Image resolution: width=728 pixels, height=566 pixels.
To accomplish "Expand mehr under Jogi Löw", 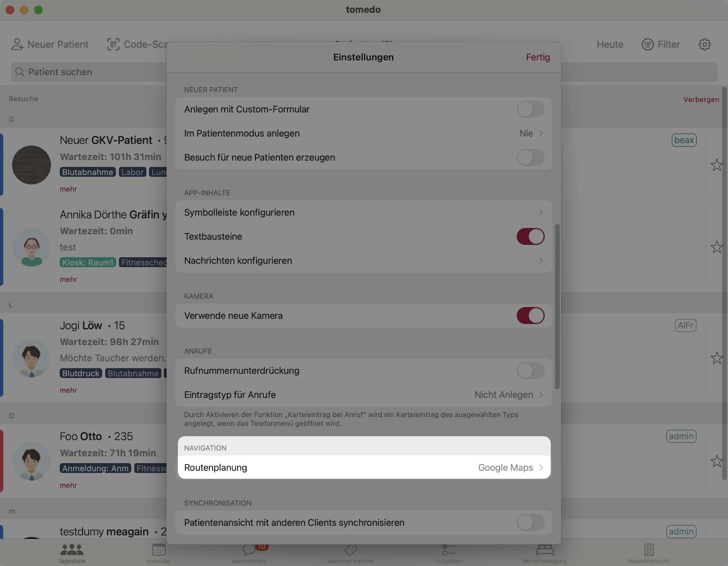I will 68,390.
